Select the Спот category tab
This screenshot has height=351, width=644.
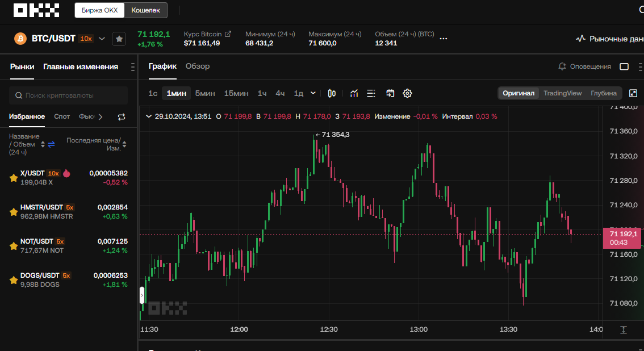click(62, 116)
